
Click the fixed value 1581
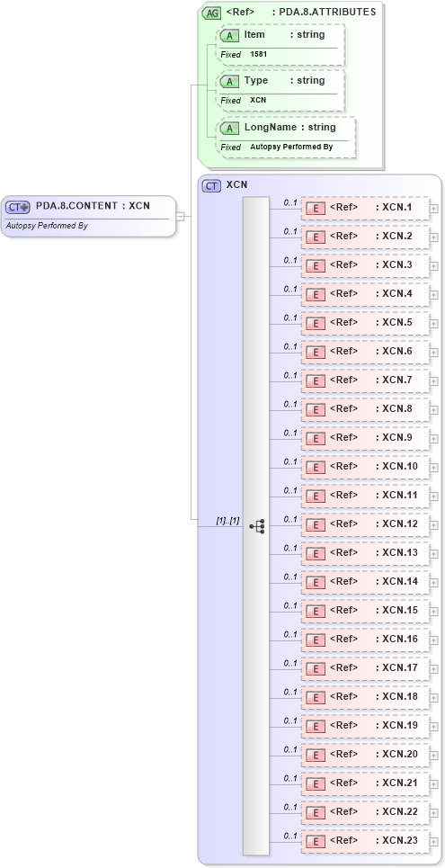click(x=259, y=55)
